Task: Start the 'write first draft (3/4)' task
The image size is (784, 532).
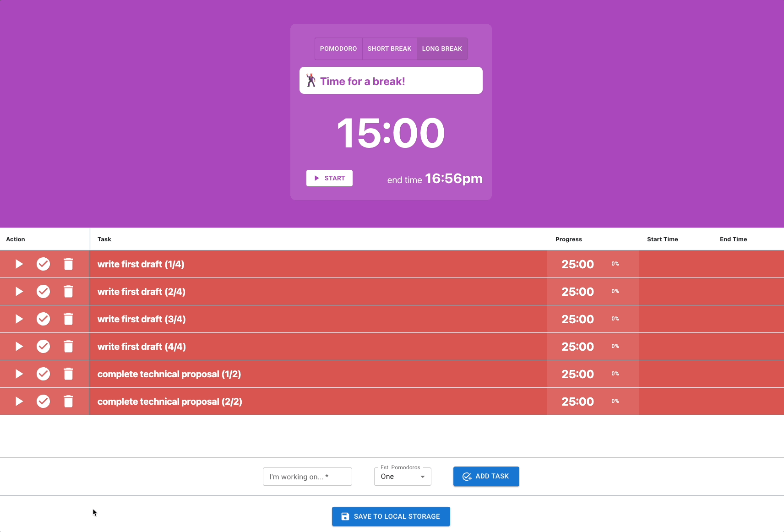Action: click(x=19, y=319)
